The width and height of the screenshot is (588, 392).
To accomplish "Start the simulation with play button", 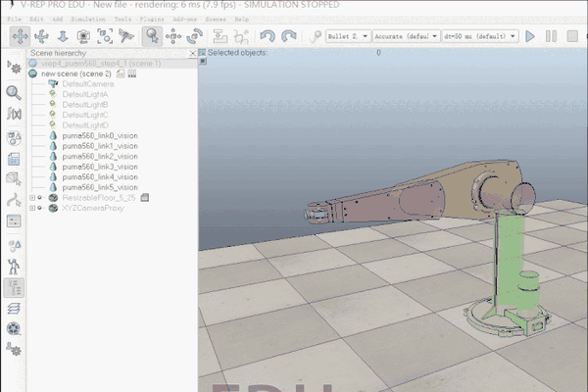I will (x=530, y=36).
